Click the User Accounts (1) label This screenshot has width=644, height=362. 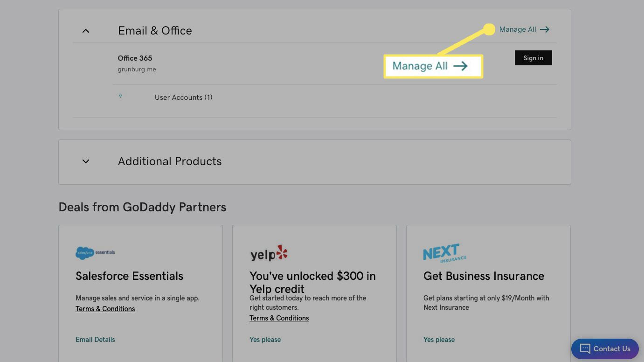click(x=183, y=97)
